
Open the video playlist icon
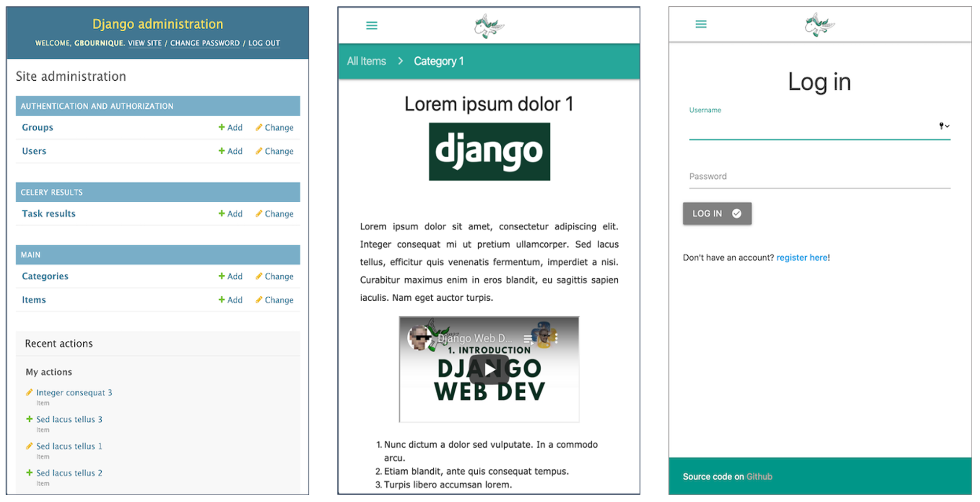coord(528,338)
